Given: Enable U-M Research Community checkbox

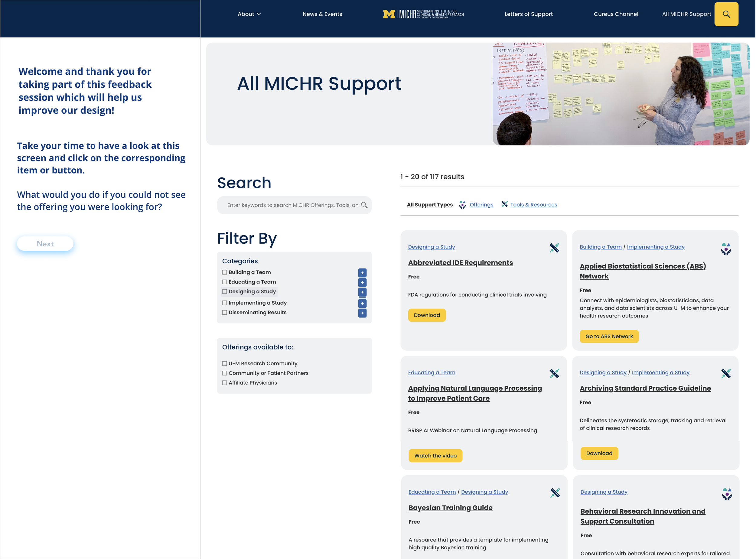Looking at the screenshot, I should point(224,364).
